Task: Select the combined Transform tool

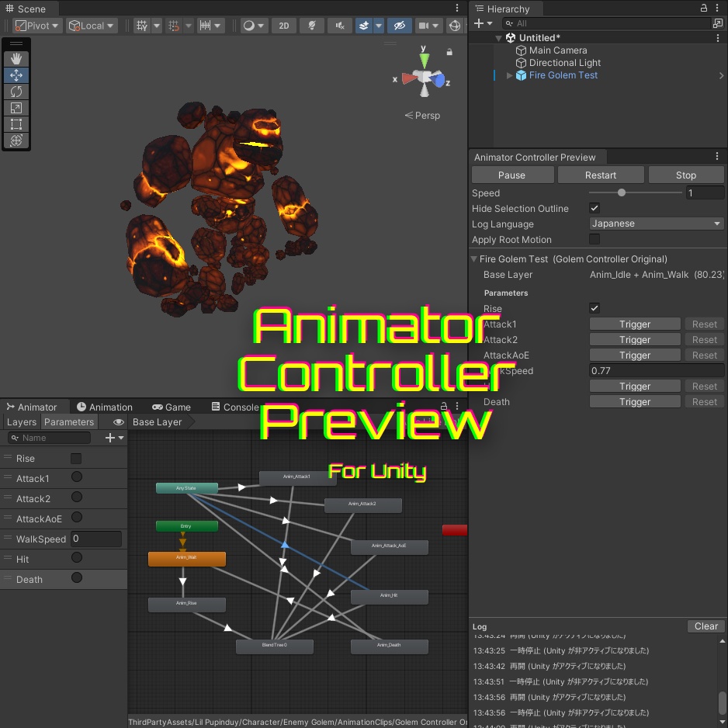Action: 16,140
